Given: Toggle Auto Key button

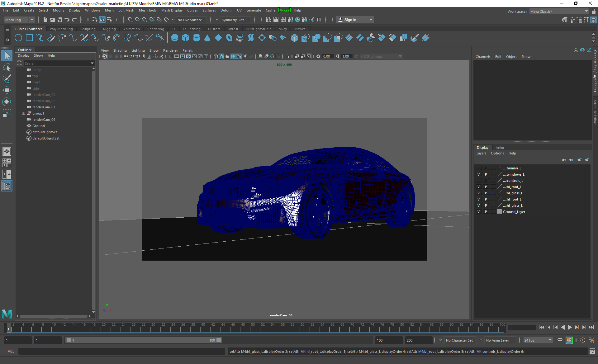Looking at the screenshot, I should [583, 340].
